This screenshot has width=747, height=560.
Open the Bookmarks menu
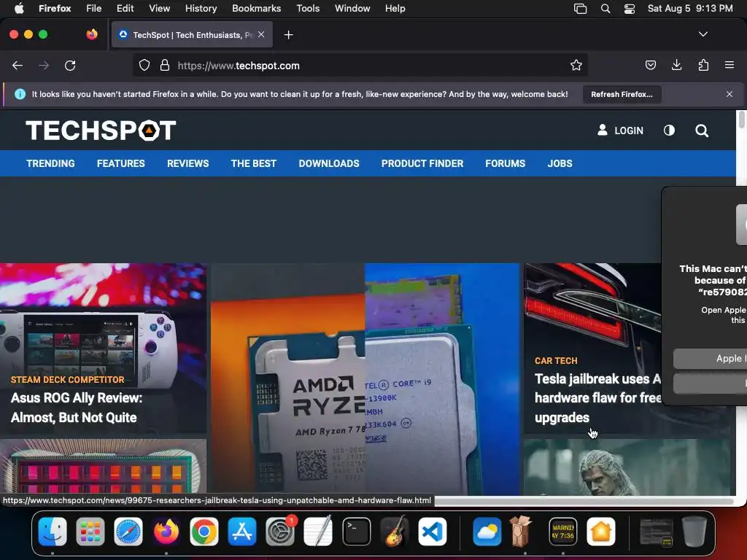pyautogui.click(x=256, y=9)
